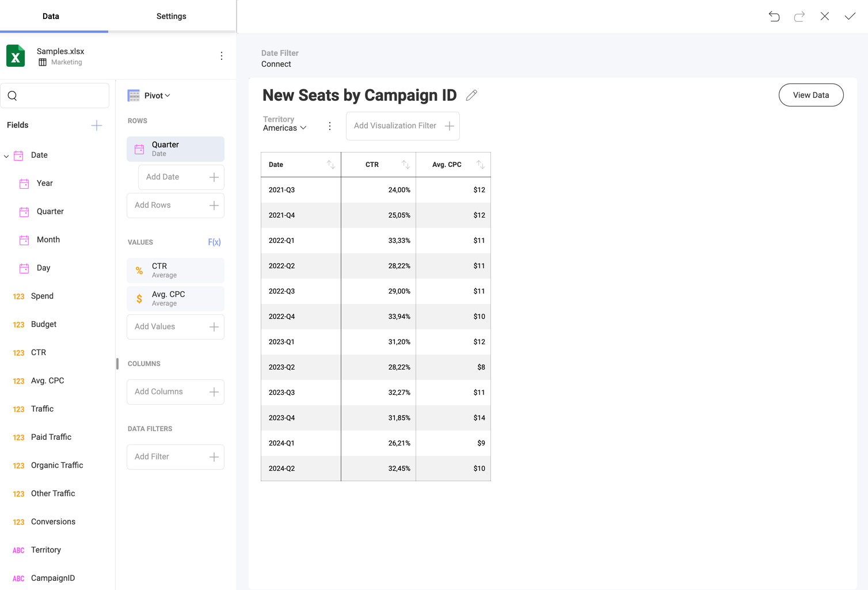Select the Conversions field
This screenshot has width=868, height=590.
coord(53,522)
